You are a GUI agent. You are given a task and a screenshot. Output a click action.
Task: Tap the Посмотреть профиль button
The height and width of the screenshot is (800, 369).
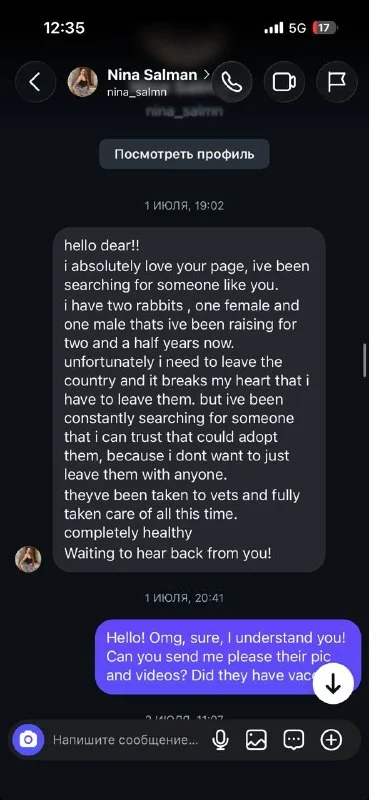tap(184, 154)
